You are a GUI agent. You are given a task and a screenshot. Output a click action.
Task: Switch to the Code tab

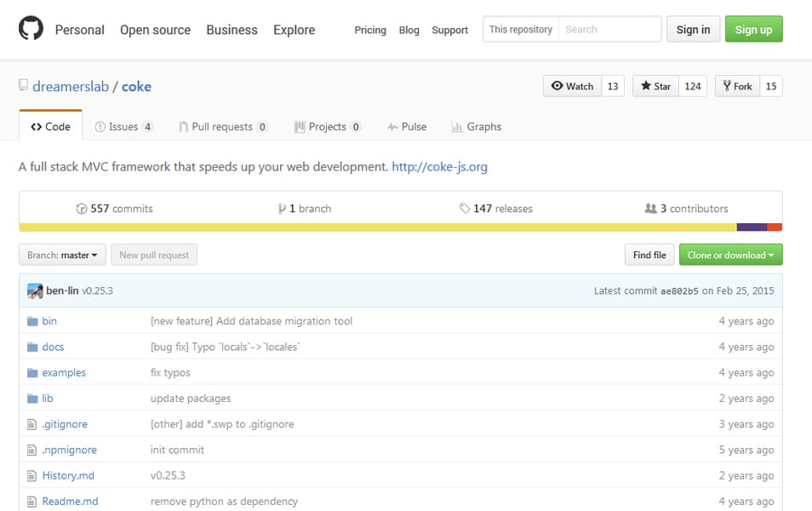click(51, 126)
